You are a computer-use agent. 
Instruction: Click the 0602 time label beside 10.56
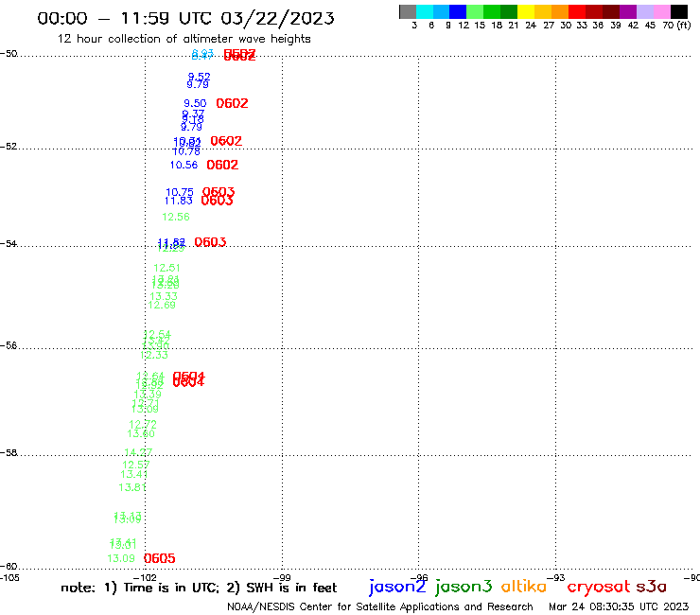(222, 165)
